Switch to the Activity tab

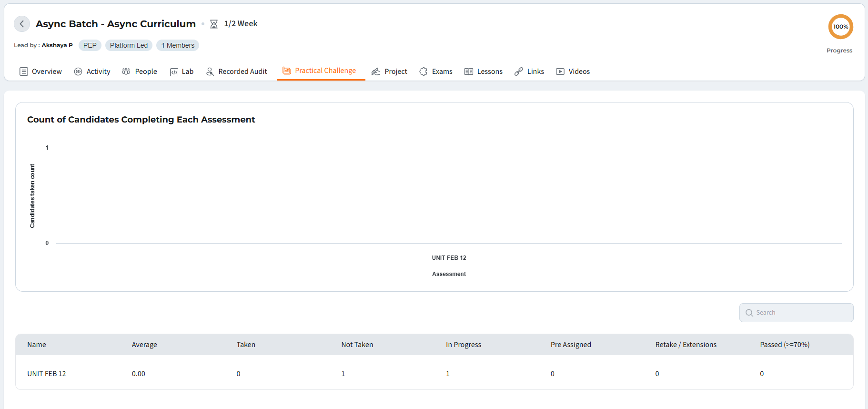pyautogui.click(x=92, y=72)
